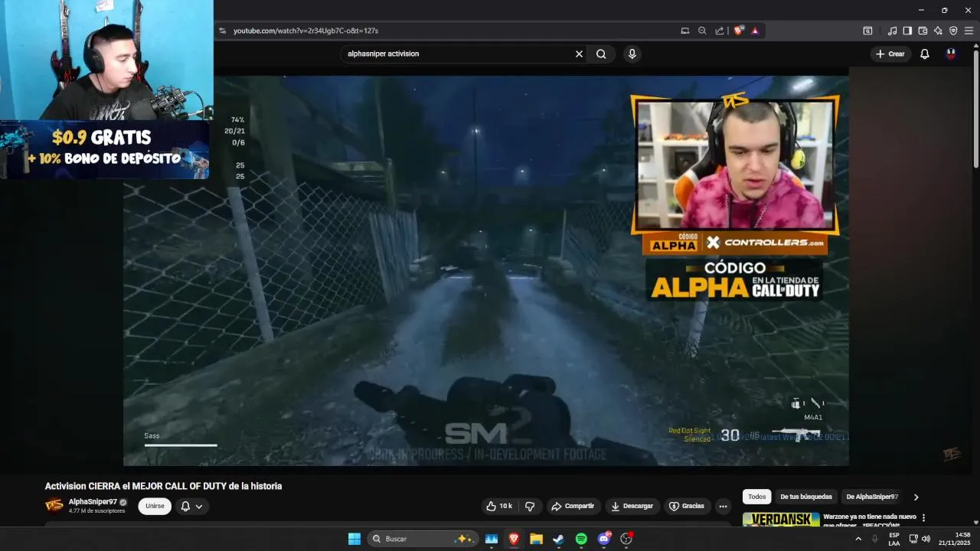Like the video with thumbs up 10 k
This screenshot has width=980, height=551.
499,506
